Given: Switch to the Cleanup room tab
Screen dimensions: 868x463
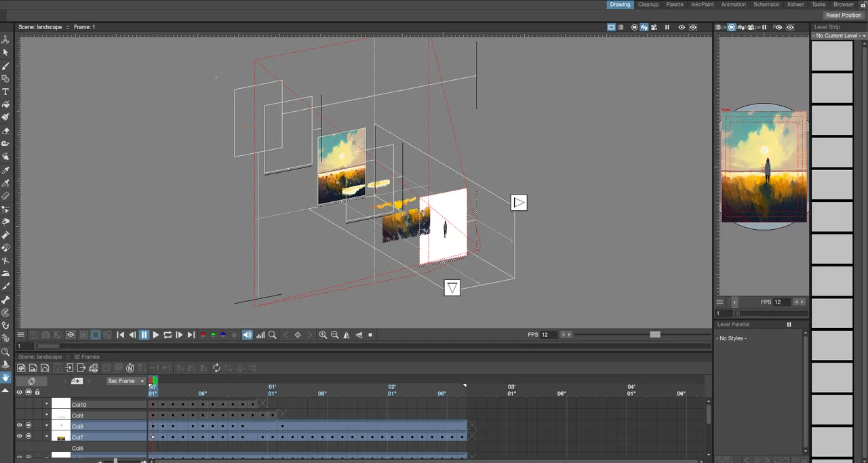Looking at the screenshot, I should (x=648, y=5).
